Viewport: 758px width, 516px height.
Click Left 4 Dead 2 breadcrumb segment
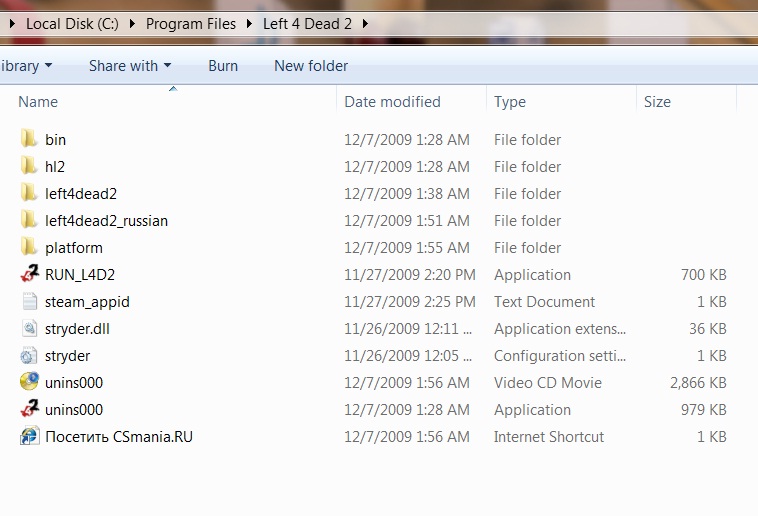pyautogui.click(x=307, y=23)
